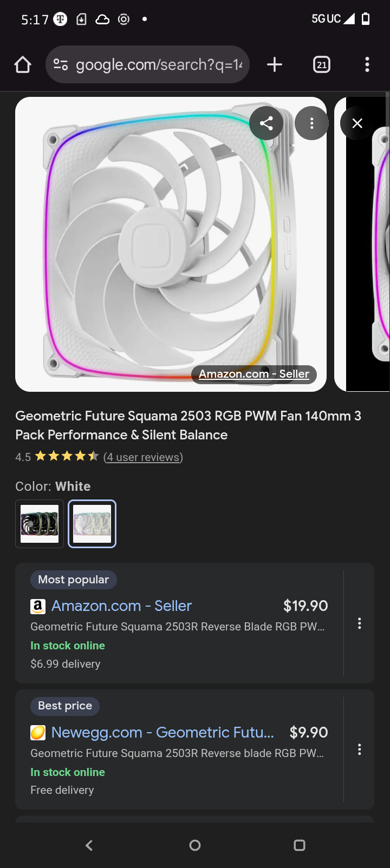Open a new tab with plus icon

(x=275, y=65)
